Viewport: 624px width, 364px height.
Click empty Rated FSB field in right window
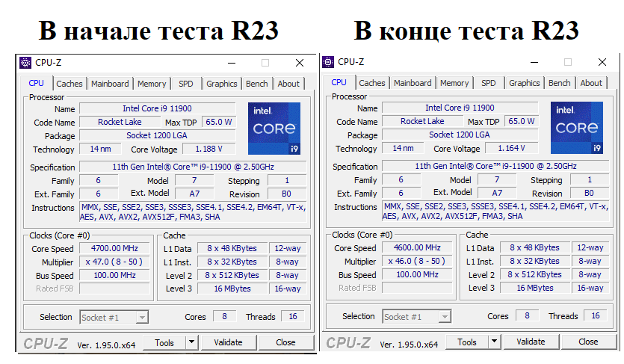click(x=418, y=288)
